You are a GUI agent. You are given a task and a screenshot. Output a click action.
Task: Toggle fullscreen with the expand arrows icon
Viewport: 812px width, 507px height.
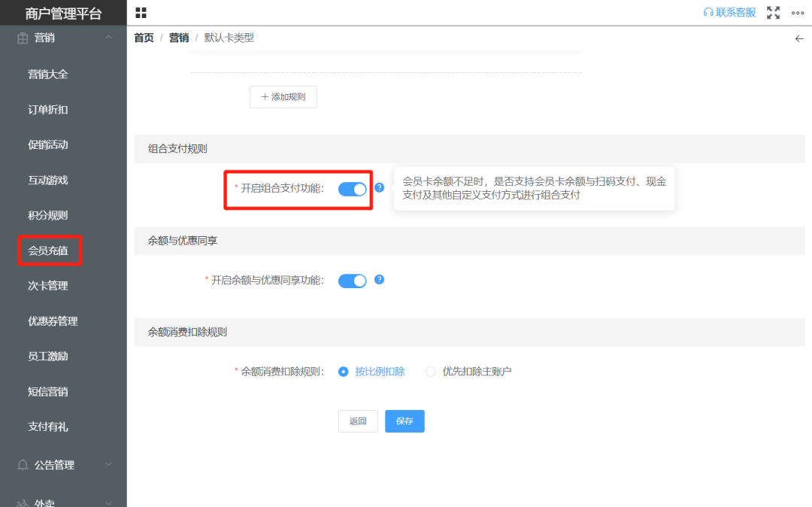pyautogui.click(x=773, y=13)
